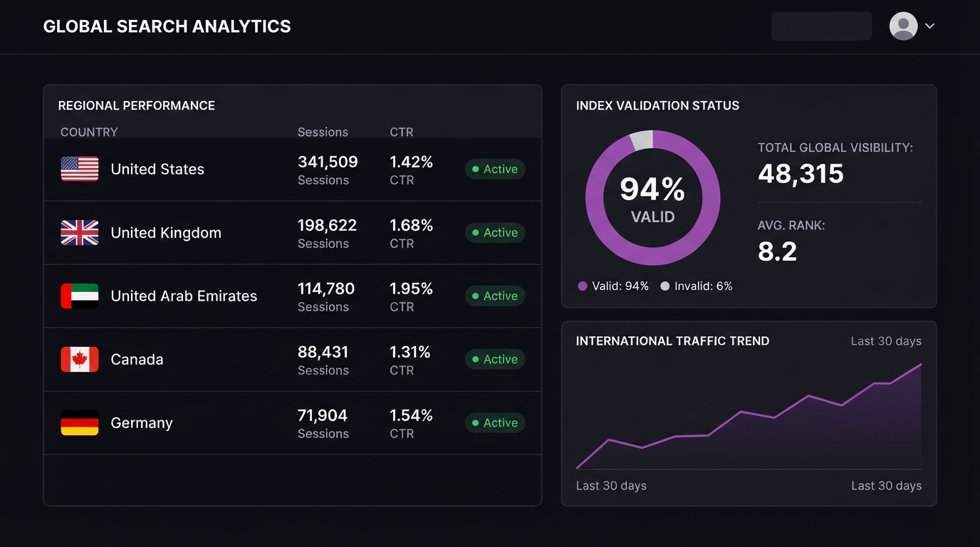Select the purple Valid: 94% legend dot

pyautogui.click(x=583, y=286)
